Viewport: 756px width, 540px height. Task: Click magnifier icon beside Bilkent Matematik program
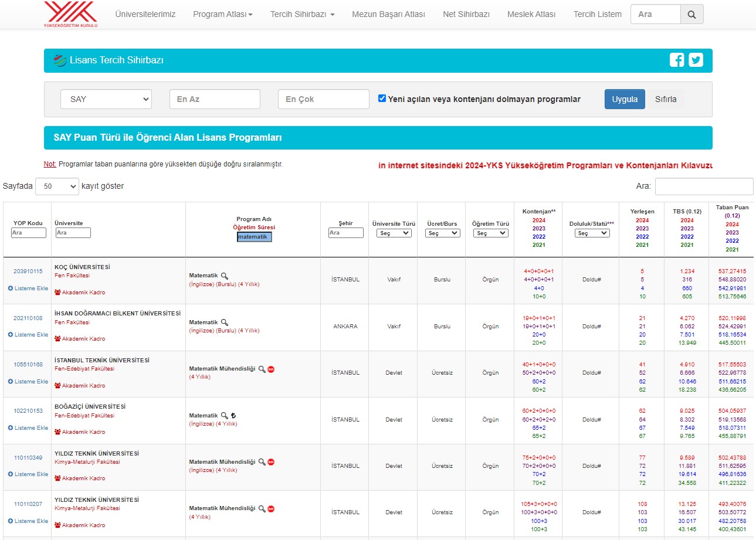(x=224, y=322)
